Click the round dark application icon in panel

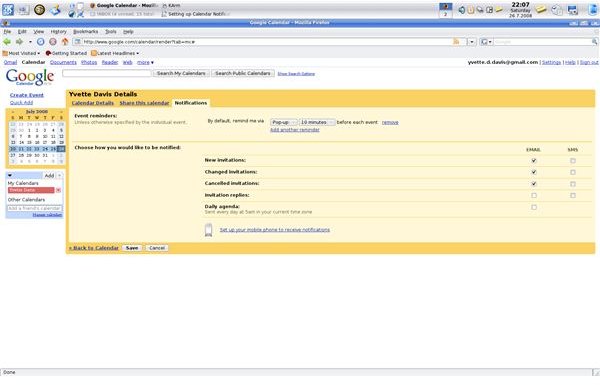click(x=39, y=10)
